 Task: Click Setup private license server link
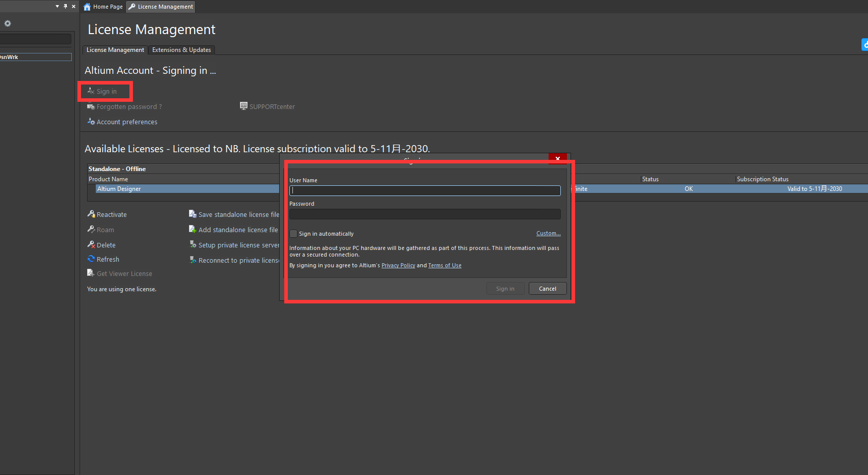(x=239, y=245)
